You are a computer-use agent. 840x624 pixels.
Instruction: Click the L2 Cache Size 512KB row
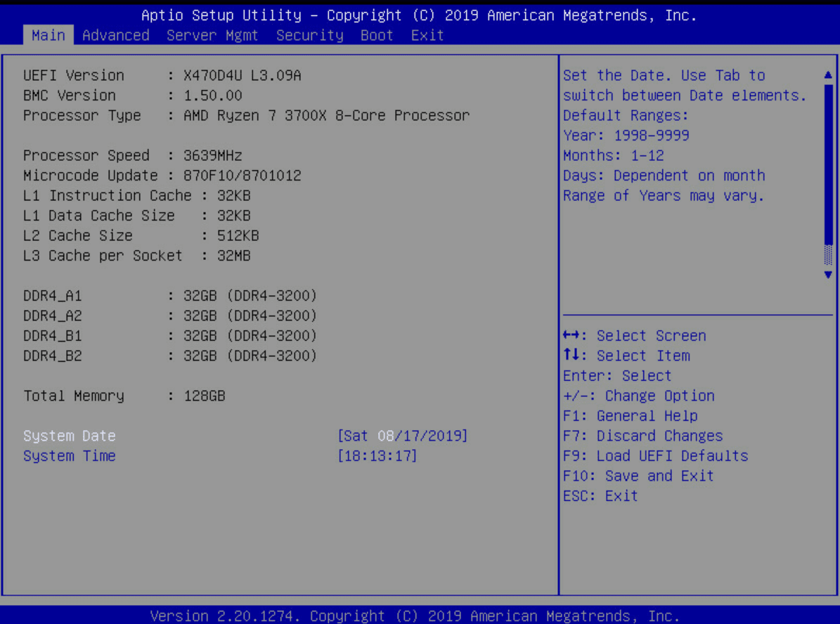point(141,235)
